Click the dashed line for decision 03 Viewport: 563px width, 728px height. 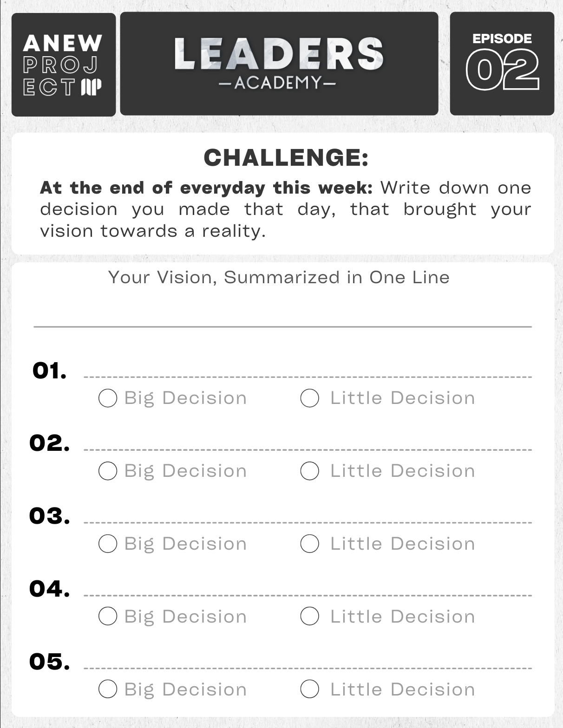(308, 523)
